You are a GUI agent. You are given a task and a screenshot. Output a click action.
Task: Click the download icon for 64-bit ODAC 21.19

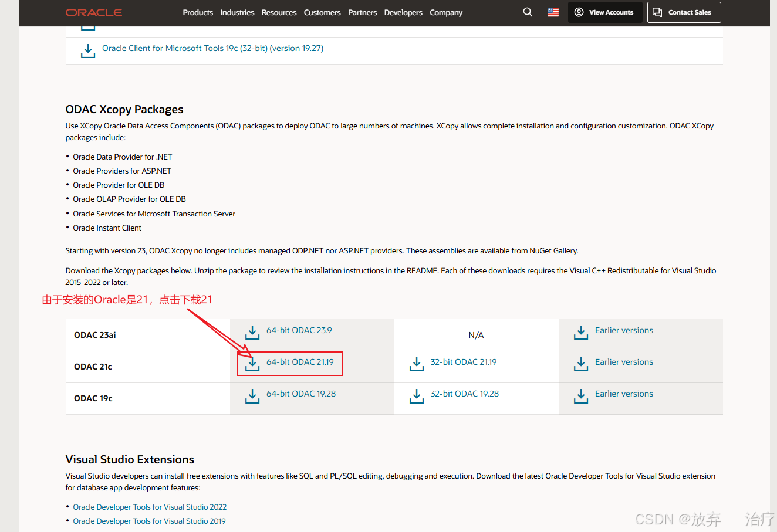click(x=252, y=364)
